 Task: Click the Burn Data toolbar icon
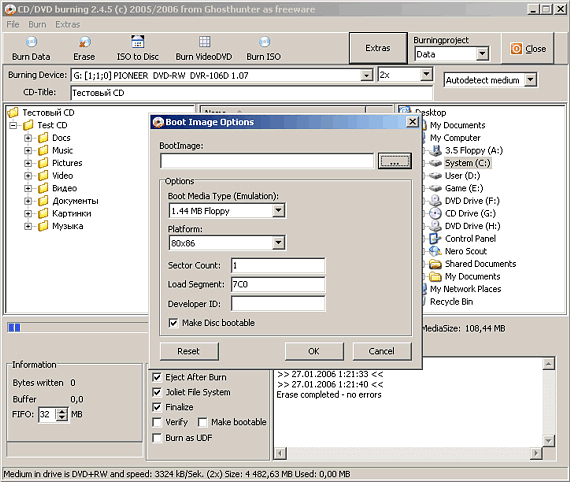[x=32, y=42]
